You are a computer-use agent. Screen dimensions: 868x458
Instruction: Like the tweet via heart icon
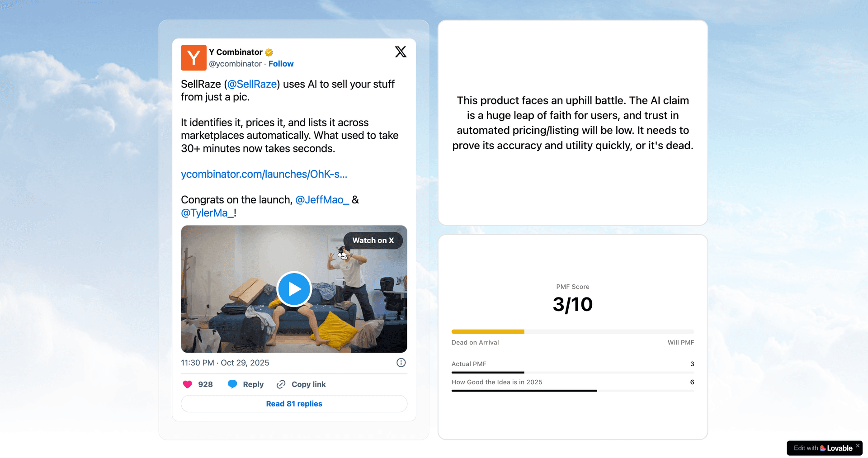[187, 384]
